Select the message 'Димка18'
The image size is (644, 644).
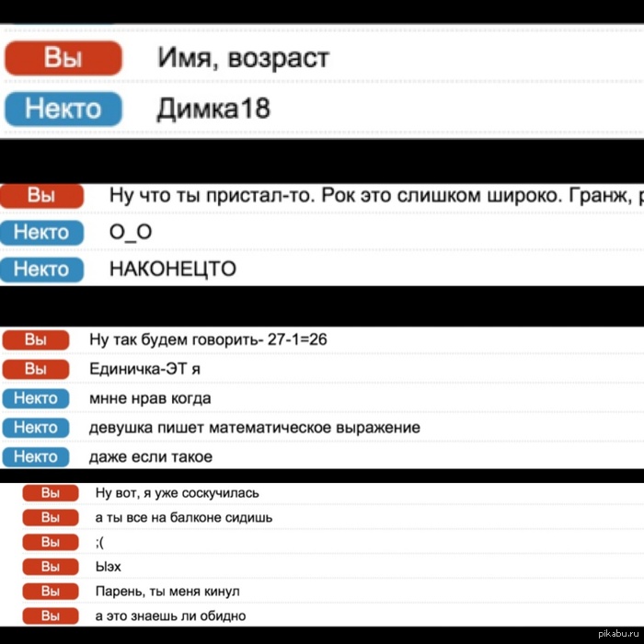coord(213,109)
